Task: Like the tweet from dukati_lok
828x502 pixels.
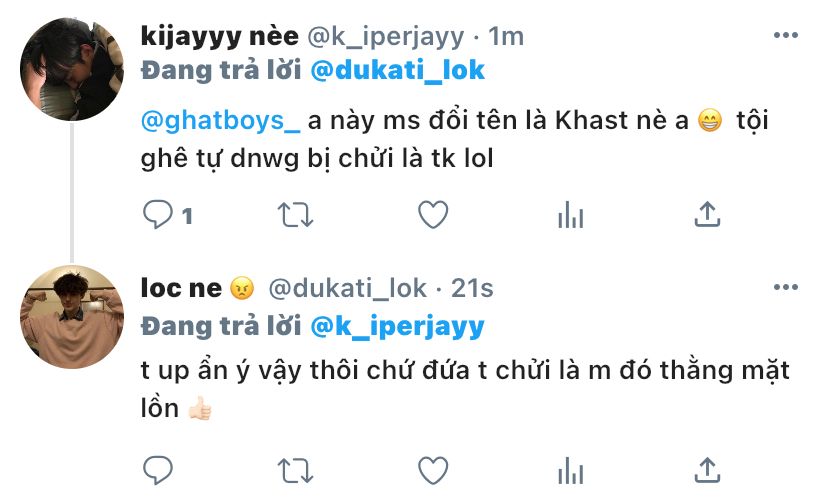Action: (433, 470)
